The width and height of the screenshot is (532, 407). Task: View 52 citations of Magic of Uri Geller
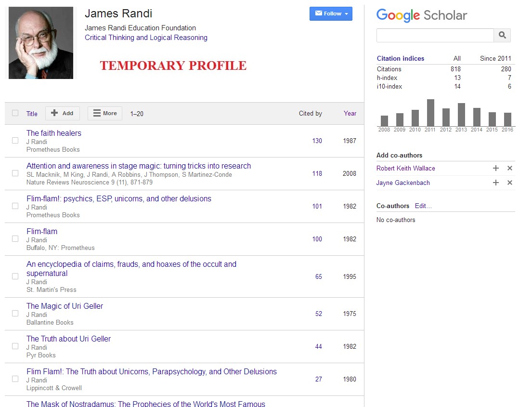pos(319,314)
